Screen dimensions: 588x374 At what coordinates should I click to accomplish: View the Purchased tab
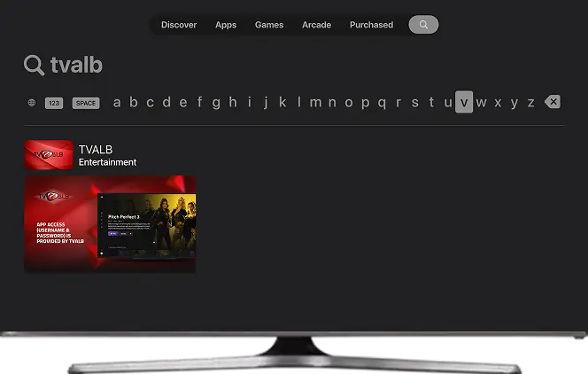(x=372, y=25)
